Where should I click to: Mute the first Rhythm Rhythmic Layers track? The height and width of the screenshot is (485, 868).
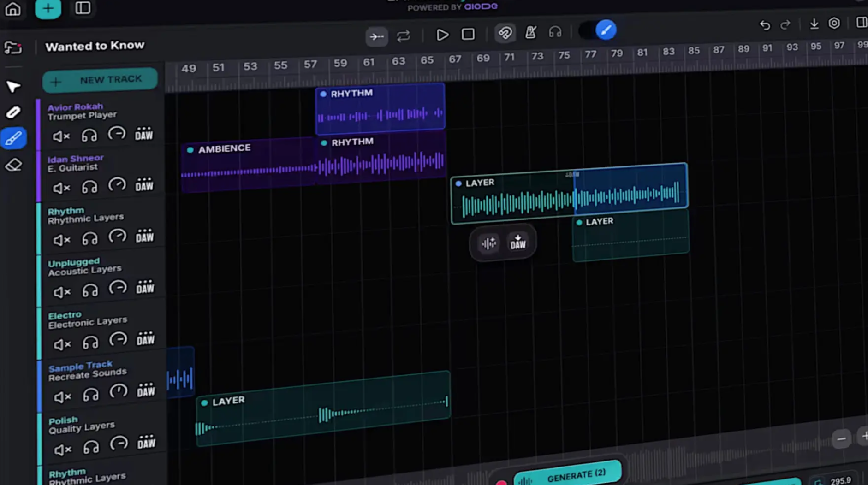(x=62, y=240)
